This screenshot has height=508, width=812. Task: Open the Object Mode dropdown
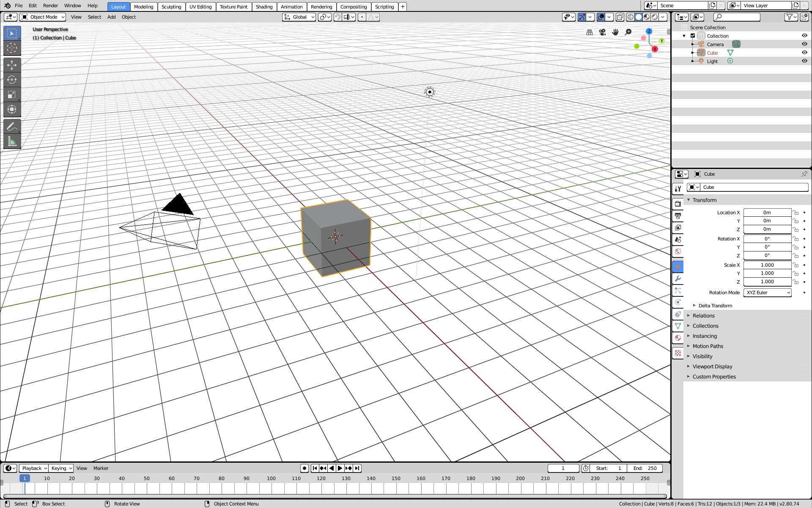[43, 17]
